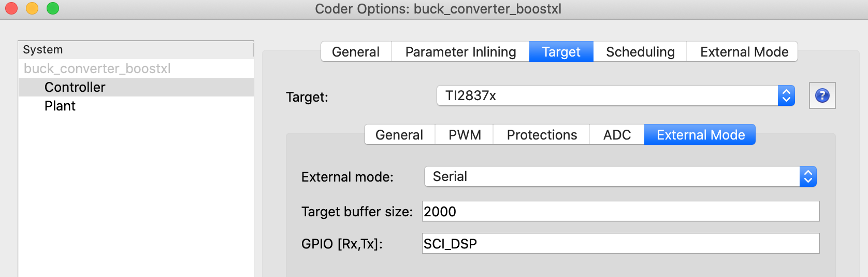
Task: Click the blue help question mark icon
Action: pyautogui.click(x=822, y=95)
